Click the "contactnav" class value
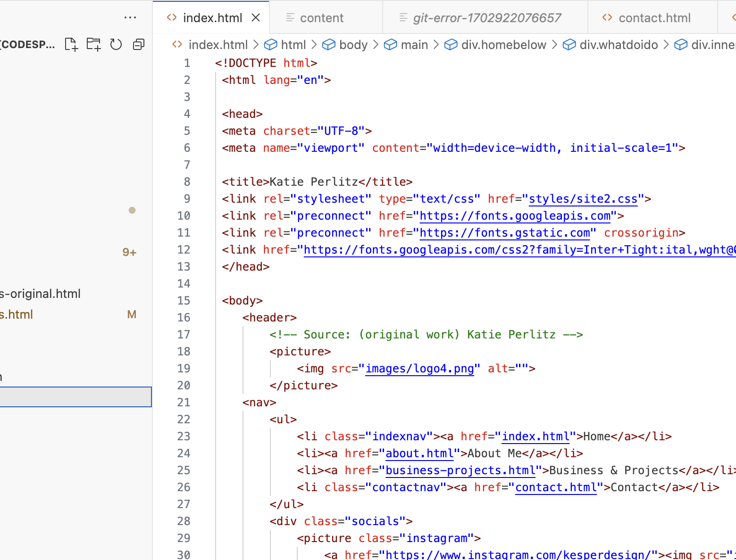The image size is (736, 560). pyautogui.click(x=406, y=487)
